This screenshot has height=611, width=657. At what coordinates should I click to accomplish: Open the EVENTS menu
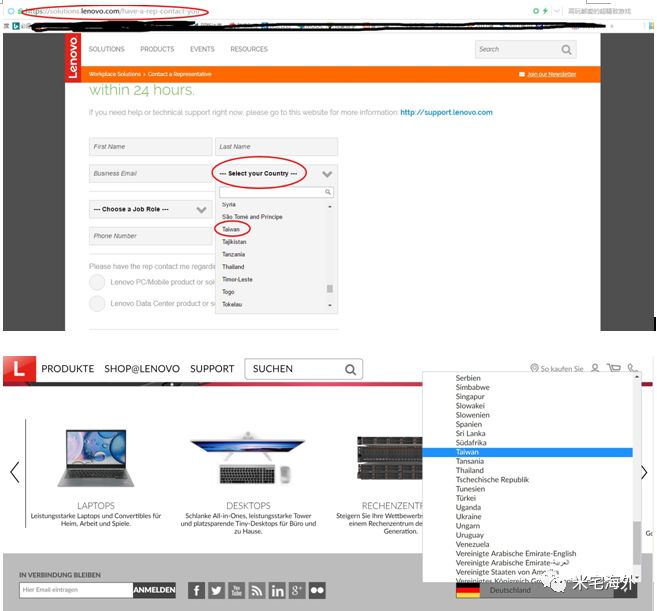tap(202, 49)
